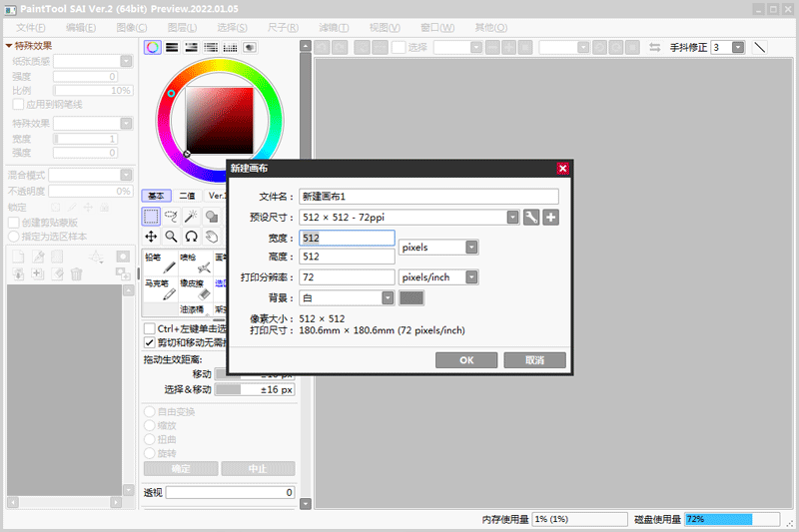
Task: Enable Ctrl+左键单击 checkbox
Action: [x=149, y=328]
